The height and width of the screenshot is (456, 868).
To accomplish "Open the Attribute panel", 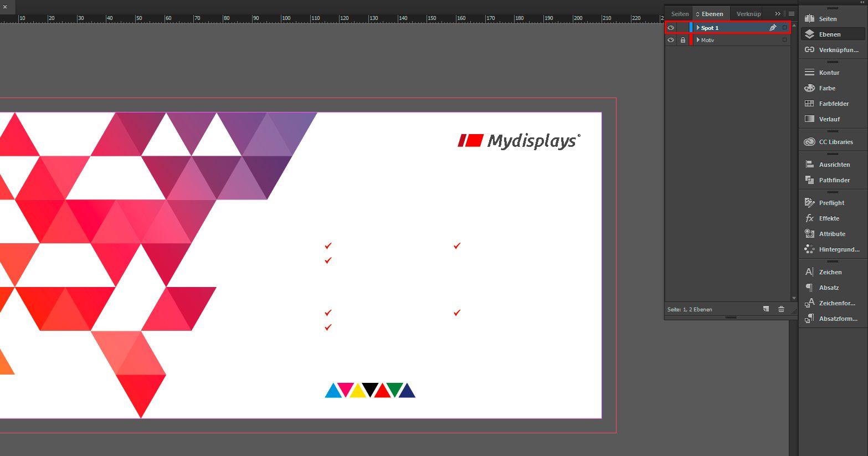I will click(x=833, y=234).
